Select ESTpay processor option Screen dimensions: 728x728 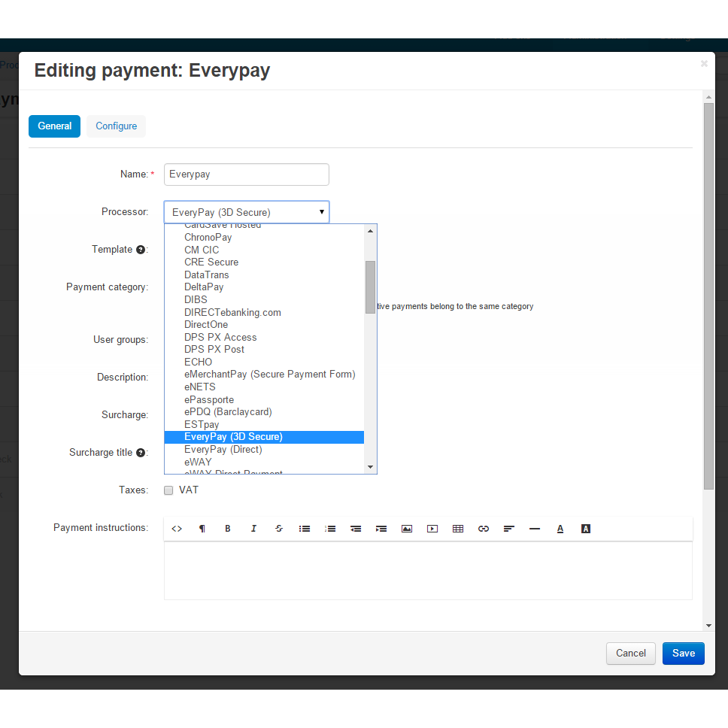264,424
